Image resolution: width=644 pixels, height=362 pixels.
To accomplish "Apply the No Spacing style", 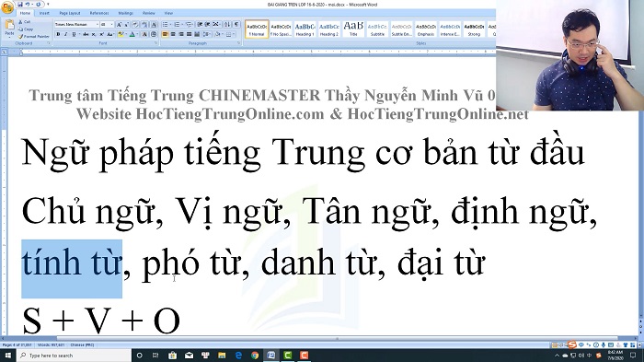I will point(281,29).
